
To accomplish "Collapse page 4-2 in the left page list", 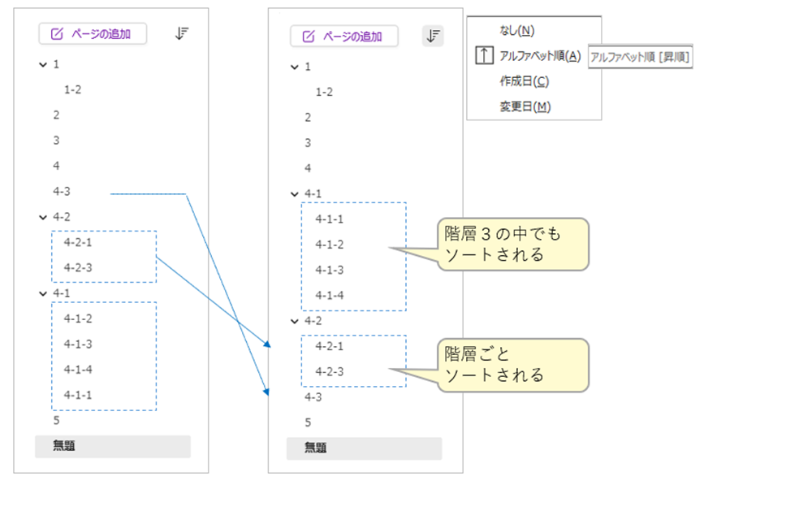I will coord(43,217).
